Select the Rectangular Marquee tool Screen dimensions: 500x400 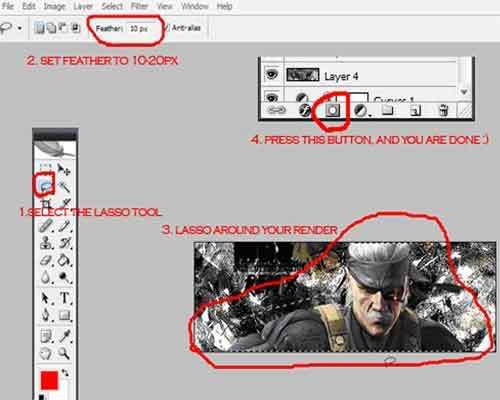click(x=45, y=168)
